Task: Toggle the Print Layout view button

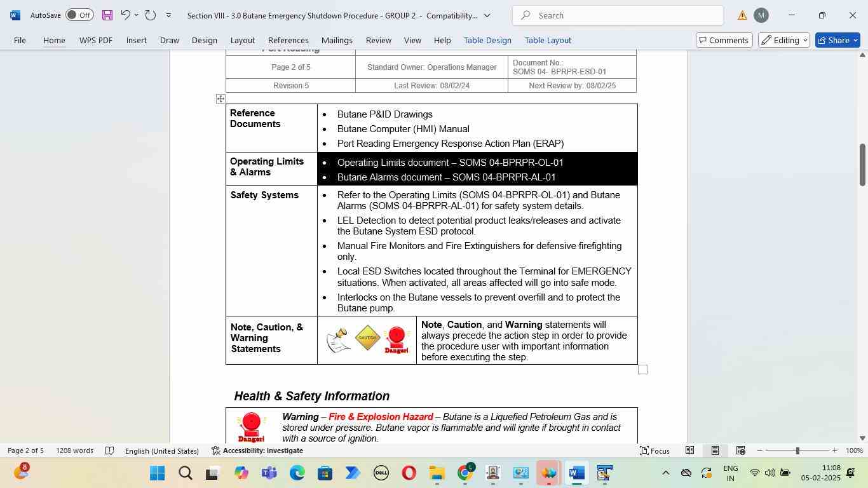Action: click(715, 451)
